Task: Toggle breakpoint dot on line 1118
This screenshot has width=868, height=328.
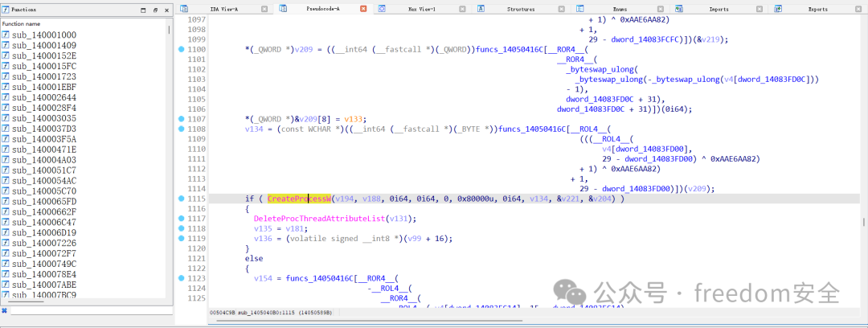Action: [181, 228]
